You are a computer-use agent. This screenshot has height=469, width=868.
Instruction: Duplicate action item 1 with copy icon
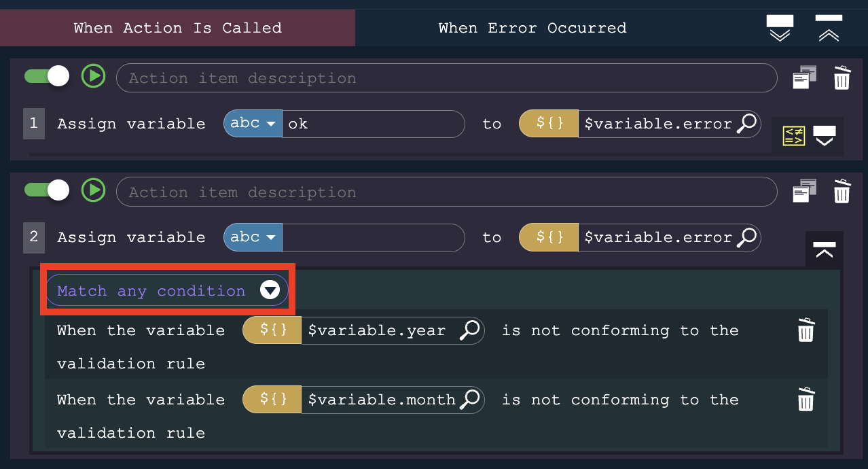[805, 77]
